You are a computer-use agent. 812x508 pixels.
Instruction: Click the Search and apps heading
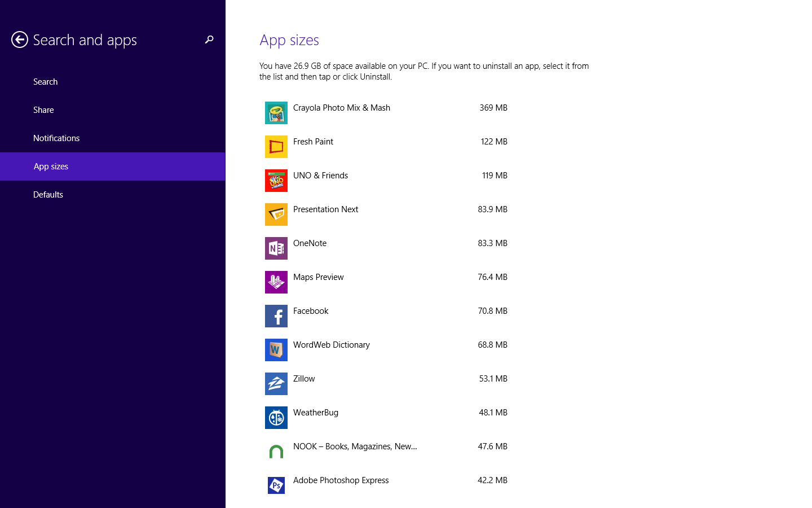[85, 41]
